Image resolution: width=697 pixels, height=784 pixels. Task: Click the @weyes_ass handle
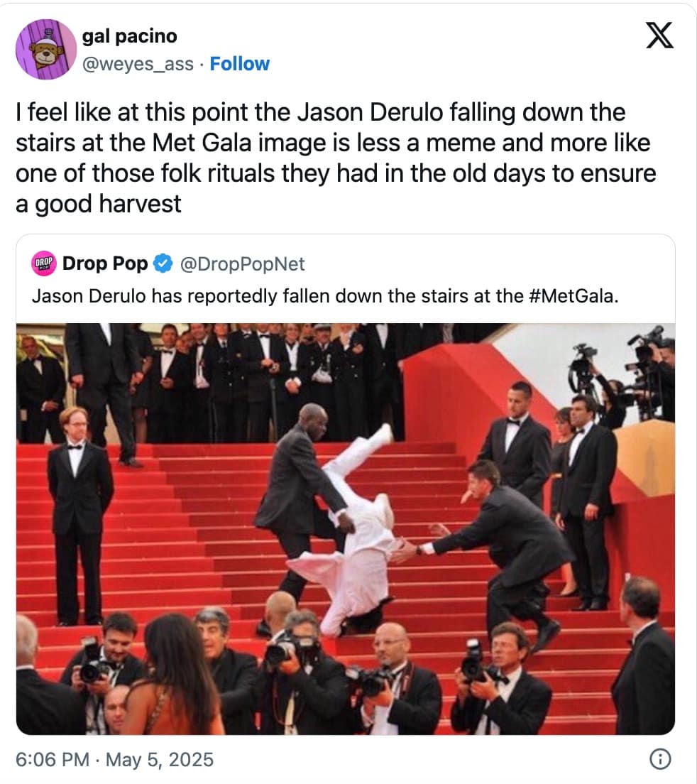(x=138, y=64)
